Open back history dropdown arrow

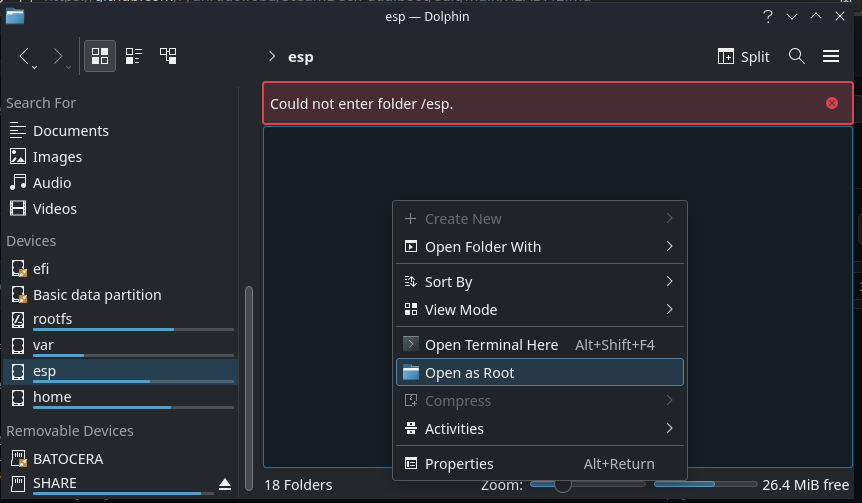[34, 67]
